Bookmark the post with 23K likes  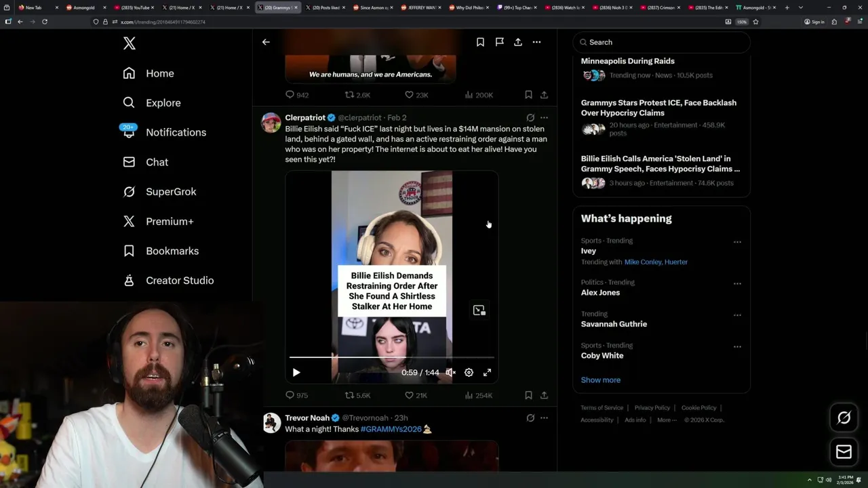(528, 95)
